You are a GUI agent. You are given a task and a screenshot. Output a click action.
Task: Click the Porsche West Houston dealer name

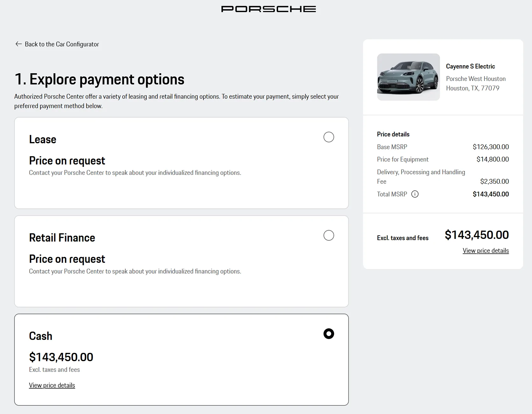coord(476,79)
